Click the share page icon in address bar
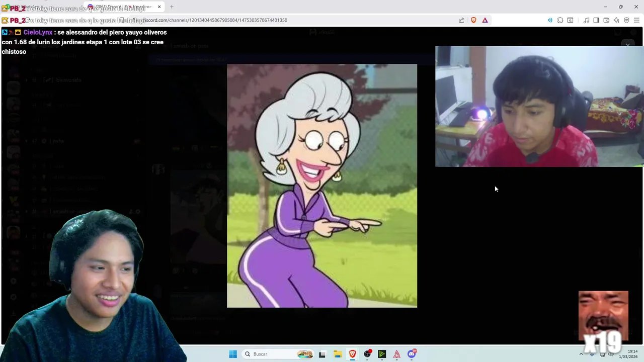This screenshot has width=644, height=362. pos(461,20)
